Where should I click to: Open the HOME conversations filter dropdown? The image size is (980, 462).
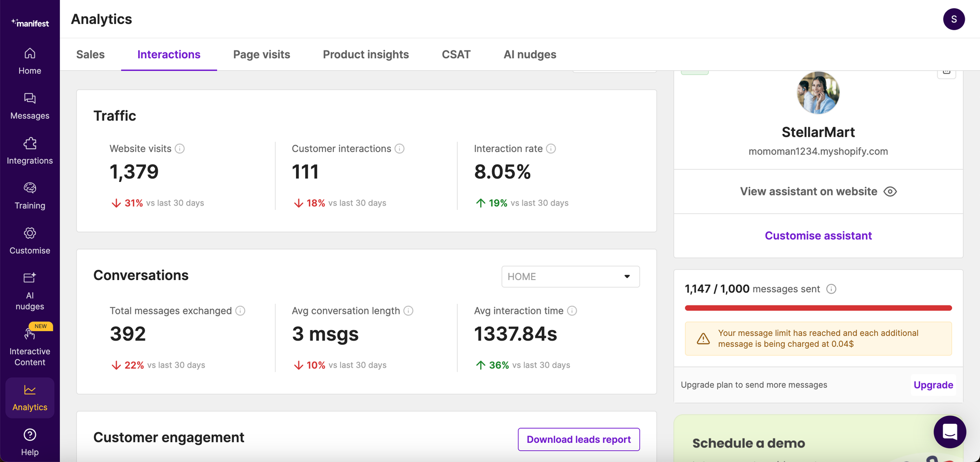click(570, 277)
